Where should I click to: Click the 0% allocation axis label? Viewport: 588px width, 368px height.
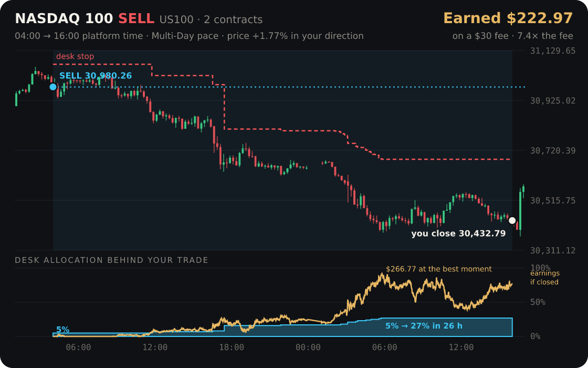(535, 336)
